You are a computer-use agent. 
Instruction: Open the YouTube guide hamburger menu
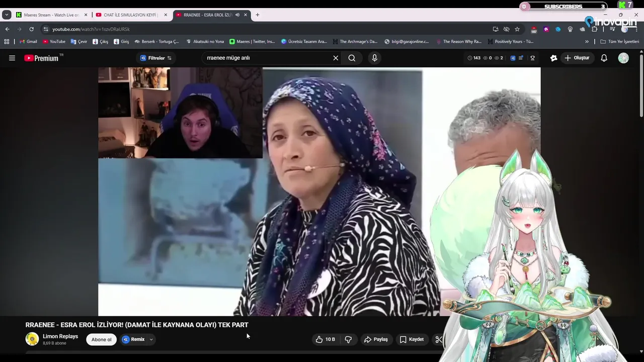pos(12,58)
